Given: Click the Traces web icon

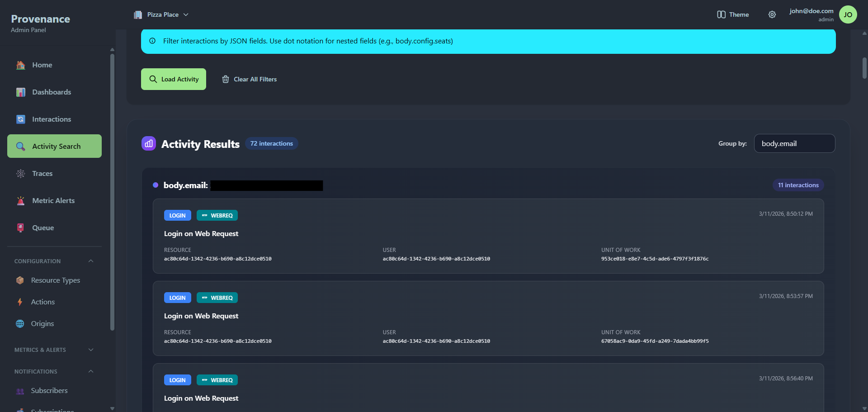Looking at the screenshot, I should (x=21, y=174).
